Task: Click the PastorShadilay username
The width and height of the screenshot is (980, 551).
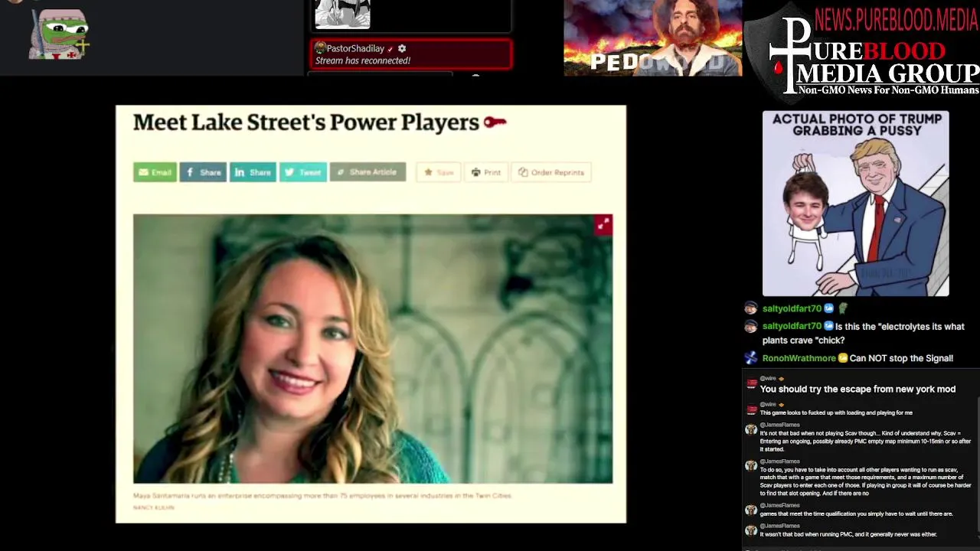Action: tap(355, 48)
